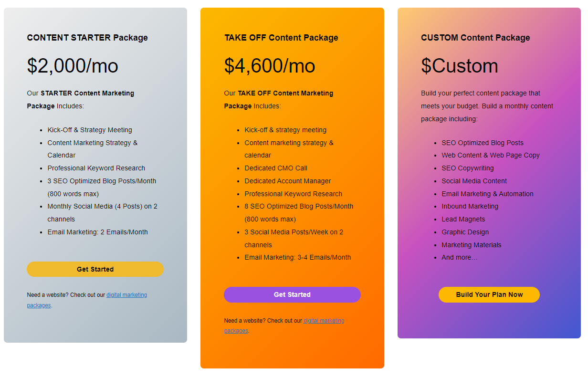The image size is (588, 378).
Task: Select the TAKE OFF Content Package heading
Action: (281, 37)
